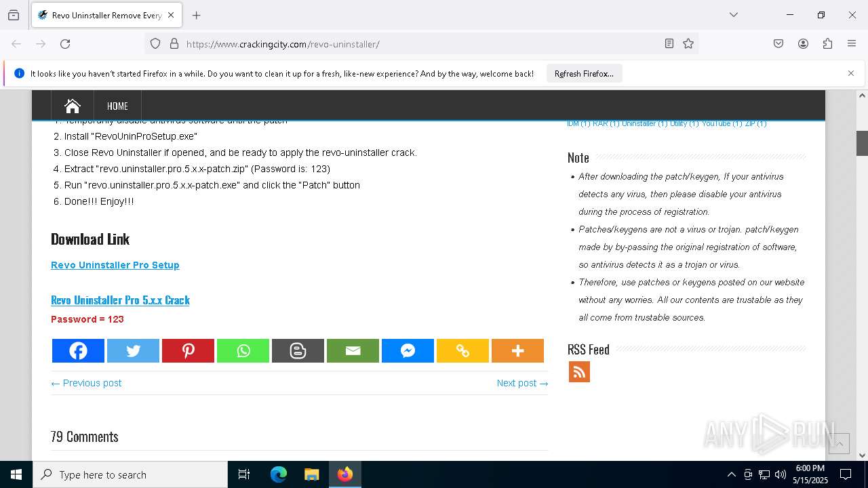Close the Revo Uninstaller tab
Viewport: 868px width, 488px height.
pyautogui.click(x=171, y=15)
